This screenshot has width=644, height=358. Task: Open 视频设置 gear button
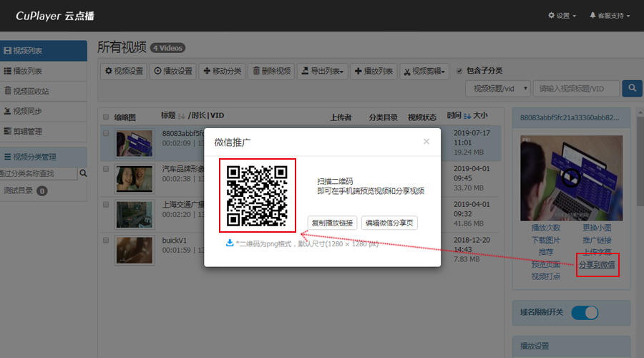[125, 71]
